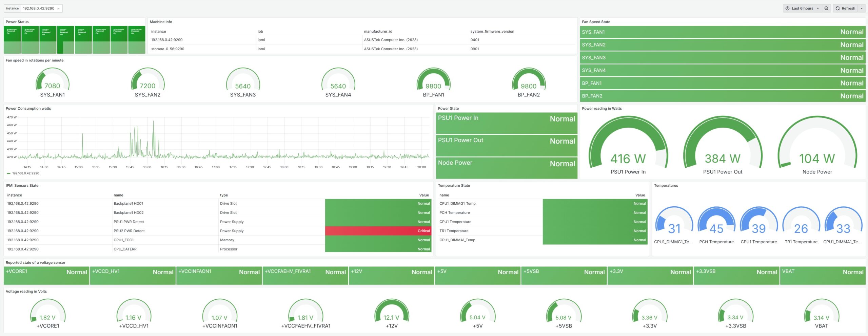
Task: Open the Fan Speed State panel title
Action: 596,22
